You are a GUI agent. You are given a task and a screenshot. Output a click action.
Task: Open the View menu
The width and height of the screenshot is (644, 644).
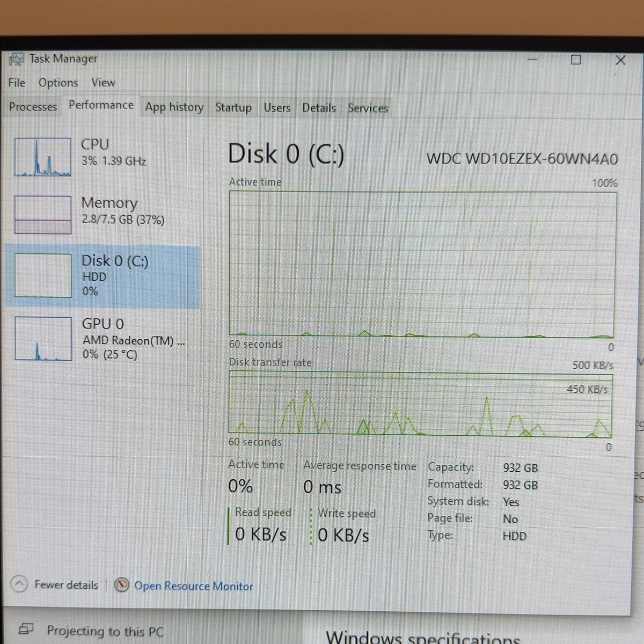103,83
